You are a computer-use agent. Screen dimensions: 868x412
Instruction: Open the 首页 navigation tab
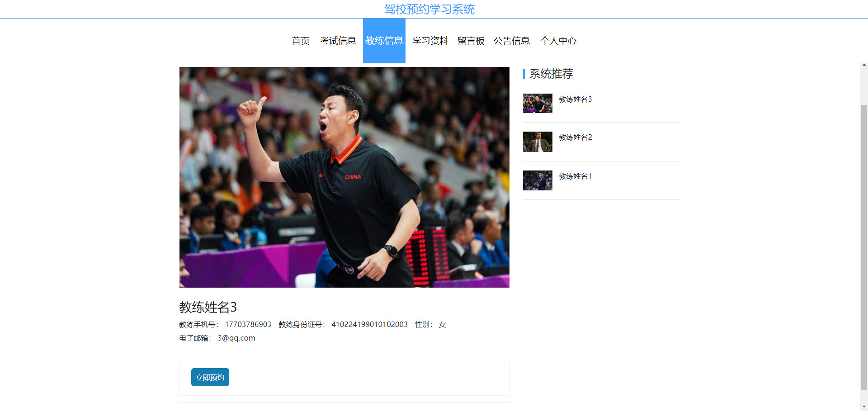tap(300, 41)
